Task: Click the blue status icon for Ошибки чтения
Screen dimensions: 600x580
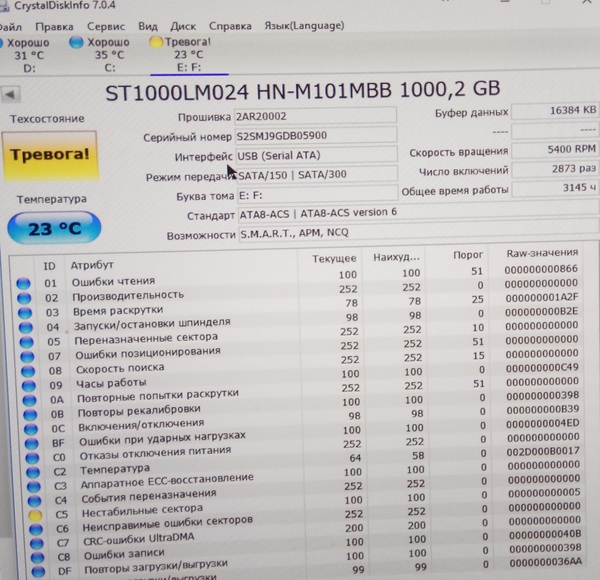Action: (x=22, y=282)
